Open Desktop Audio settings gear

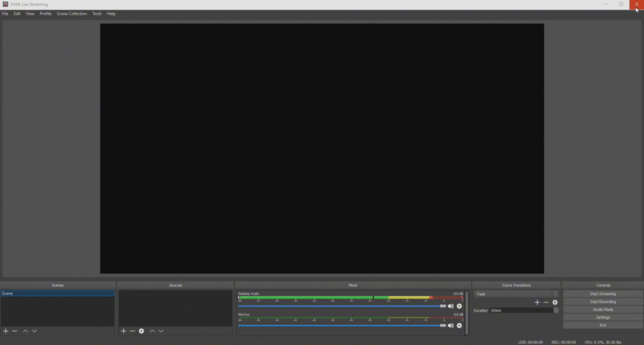coord(459,306)
